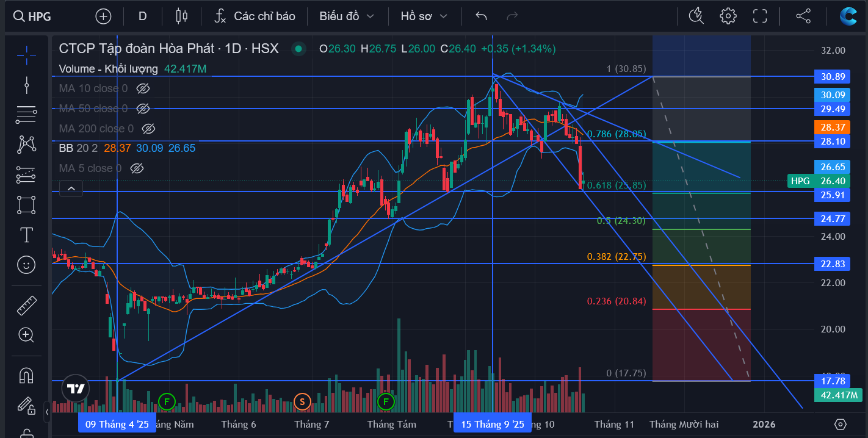Open the fx indicators icon
Image resolution: width=868 pixels, height=438 pixels.
pyautogui.click(x=221, y=16)
